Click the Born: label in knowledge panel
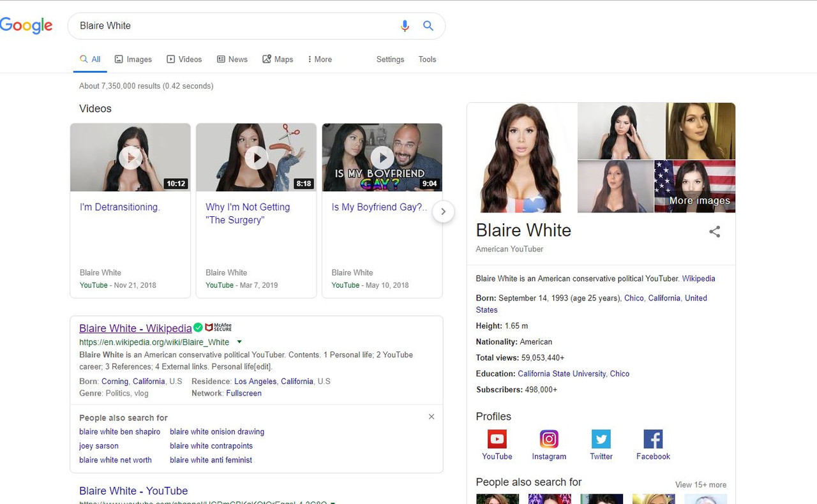This screenshot has width=817, height=504. tap(486, 298)
